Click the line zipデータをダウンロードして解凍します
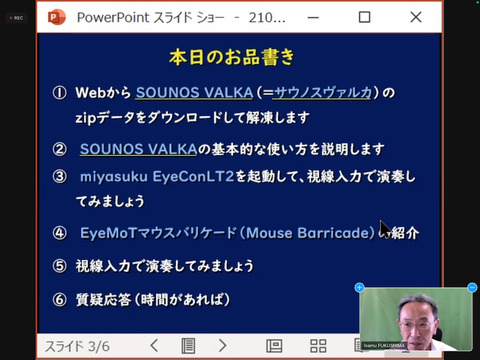The height and width of the screenshot is (360, 480). click(193, 118)
